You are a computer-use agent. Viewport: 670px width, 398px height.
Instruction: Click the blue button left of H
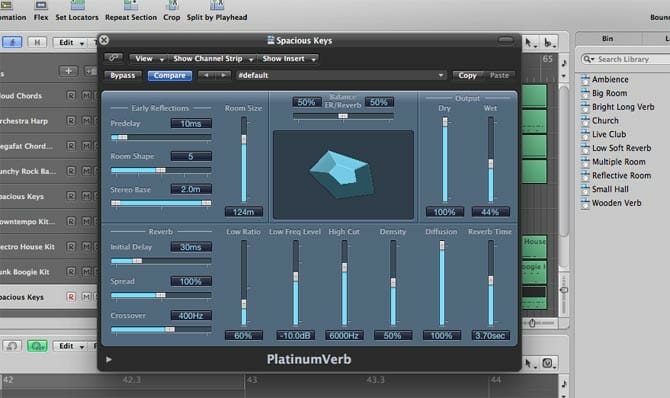[x=12, y=43]
